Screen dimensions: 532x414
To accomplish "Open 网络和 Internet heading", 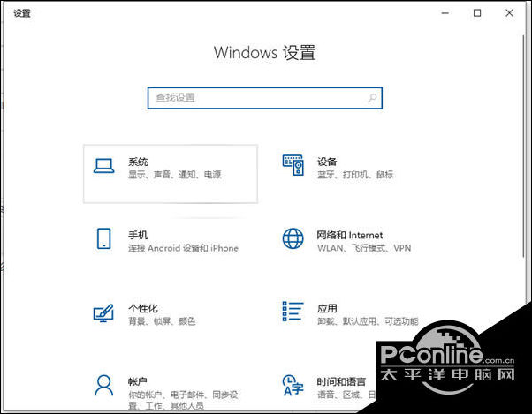I will point(350,235).
